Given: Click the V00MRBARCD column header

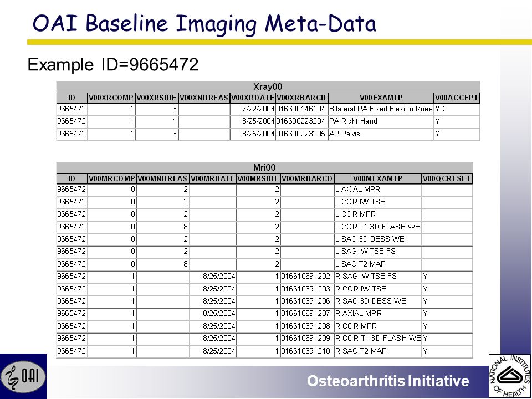Looking at the screenshot, I should click(307, 179).
